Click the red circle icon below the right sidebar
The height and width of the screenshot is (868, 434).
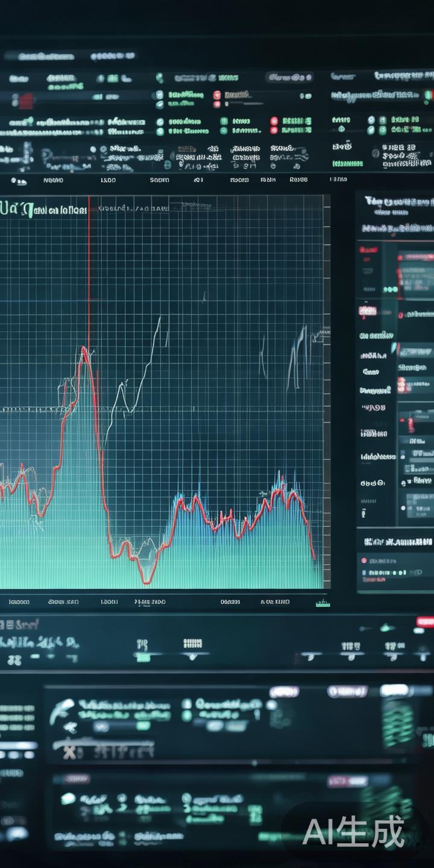click(x=363, y=560)
